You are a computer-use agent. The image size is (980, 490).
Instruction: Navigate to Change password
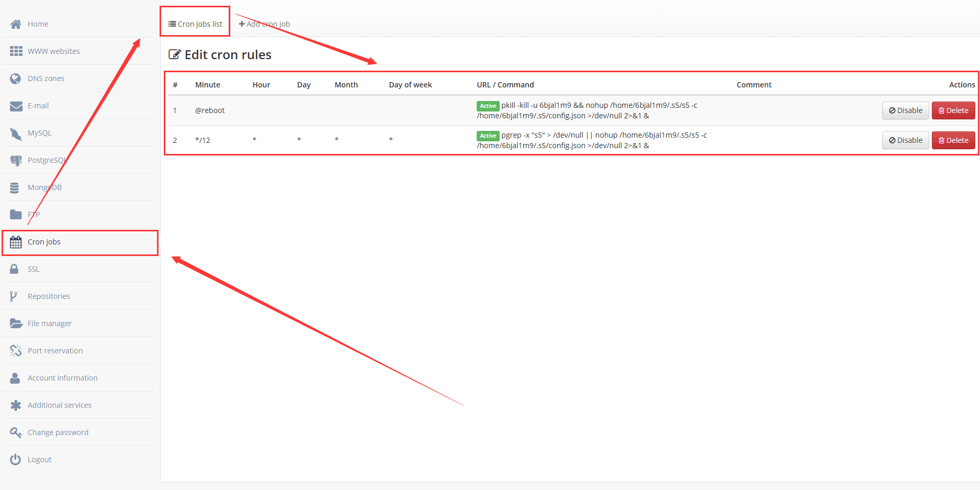point(58,432)
